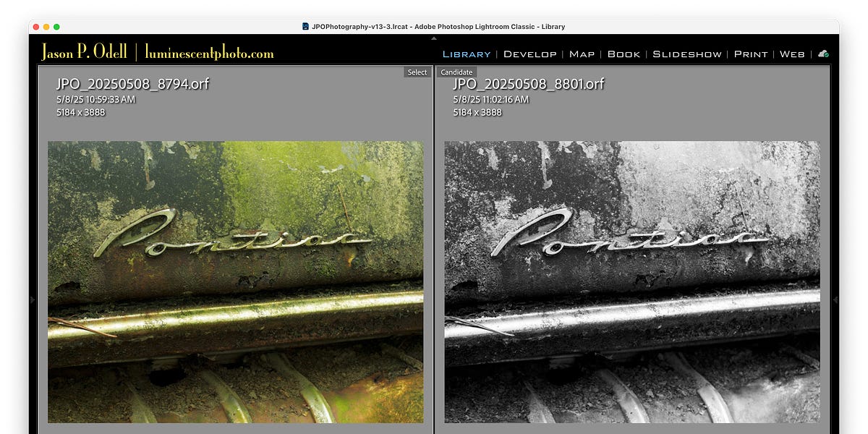Open the Map module
This screenshot has height=434, width=868.
[x=582, y=54]
